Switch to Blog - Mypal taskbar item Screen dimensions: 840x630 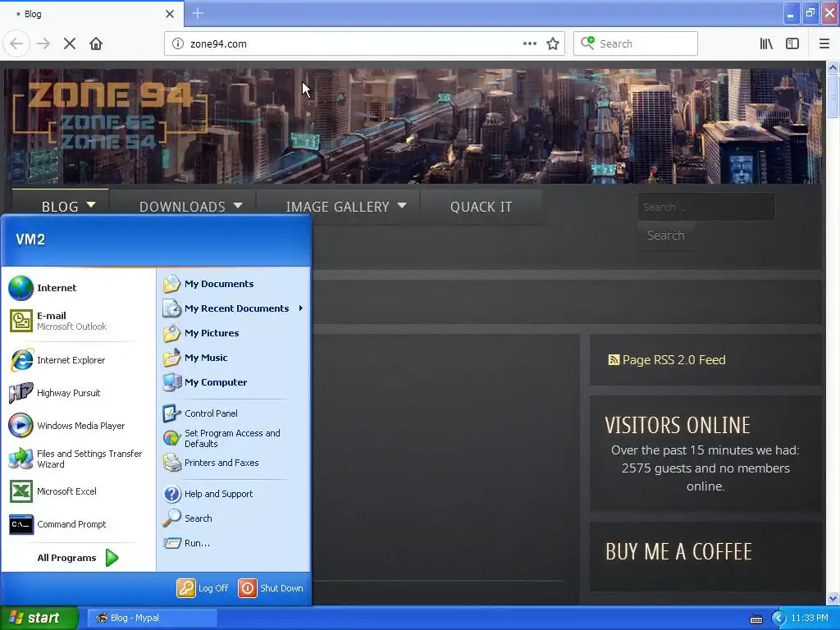point(152,618)
